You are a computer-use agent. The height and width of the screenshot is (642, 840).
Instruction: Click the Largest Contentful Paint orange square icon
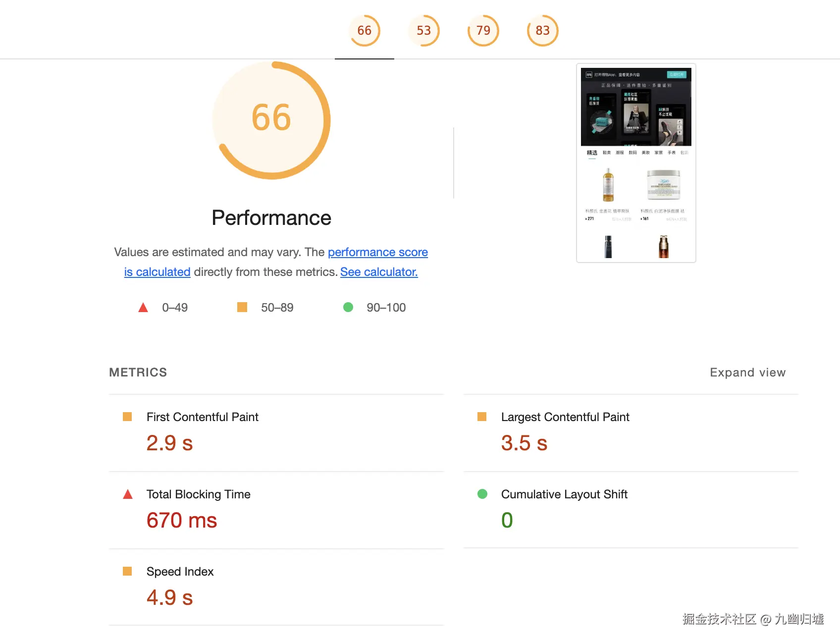pyautogui.click(x=482, y=417)
